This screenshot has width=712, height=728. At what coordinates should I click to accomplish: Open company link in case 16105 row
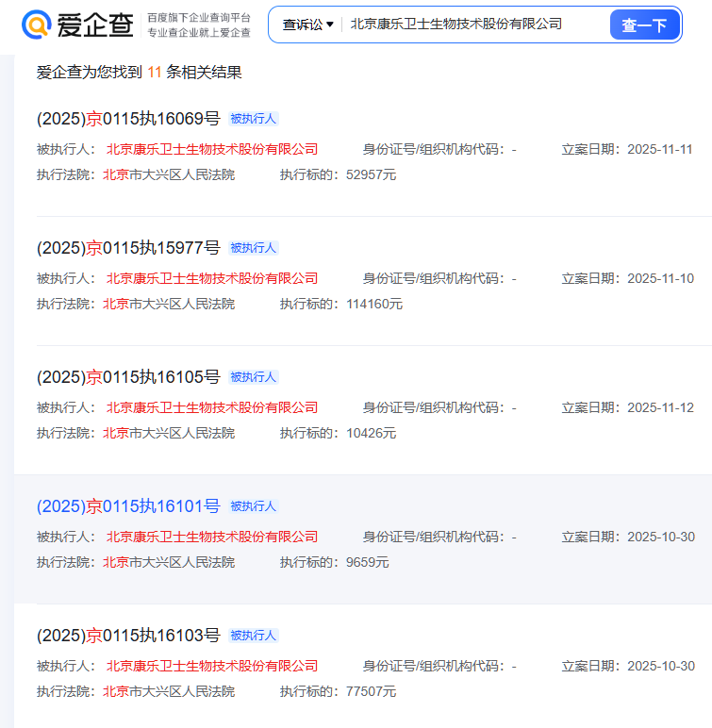pyautogui.click(x=212, y=407)
